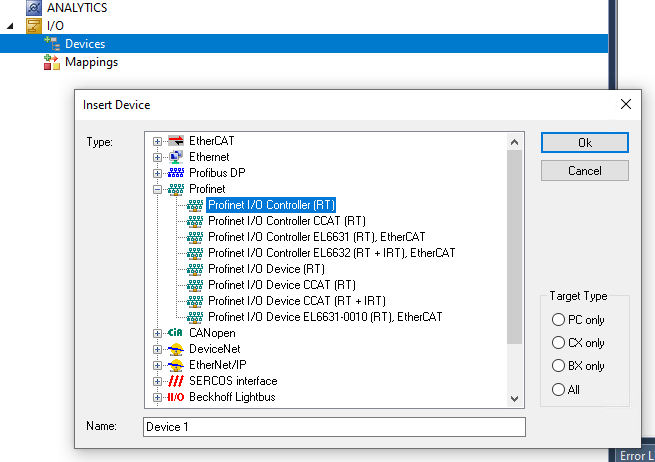This screenshot has height=462, width=655.
Task: Expand the DeviceNet node
Action: (157, 349)
